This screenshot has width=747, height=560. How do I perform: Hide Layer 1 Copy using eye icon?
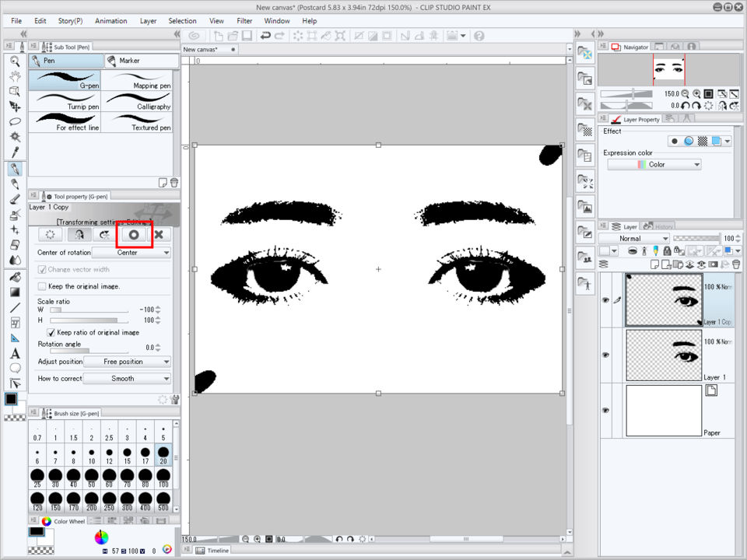[606, 300]
